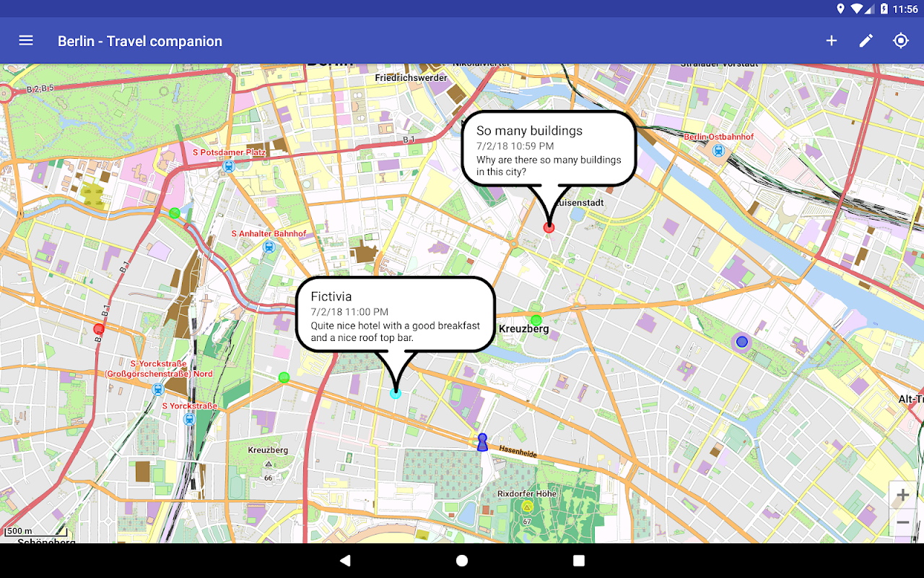Tap the Rixdorfer Höhe peak icon marked 67
This screenshot has width=924, height=578.
click(x=527, y=507)
